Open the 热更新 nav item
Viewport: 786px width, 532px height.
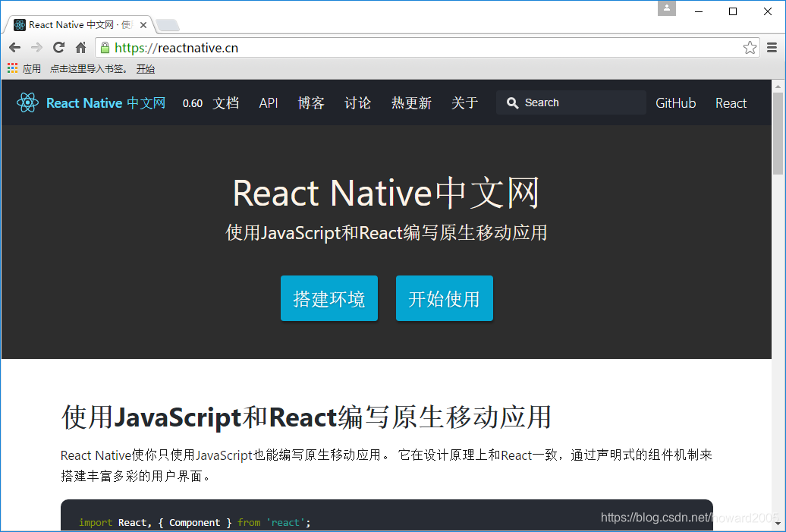411,102
